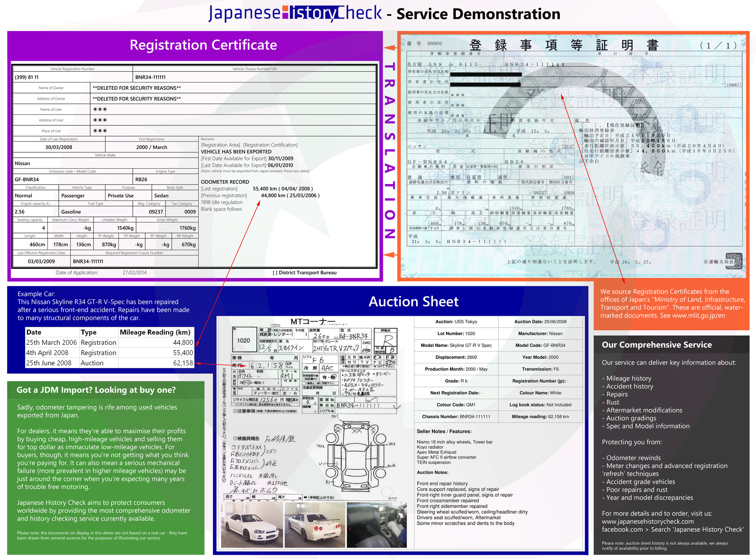Open the Registration Certificate header
This screenshot has width=756, height=559.
[x=203, y=45]
